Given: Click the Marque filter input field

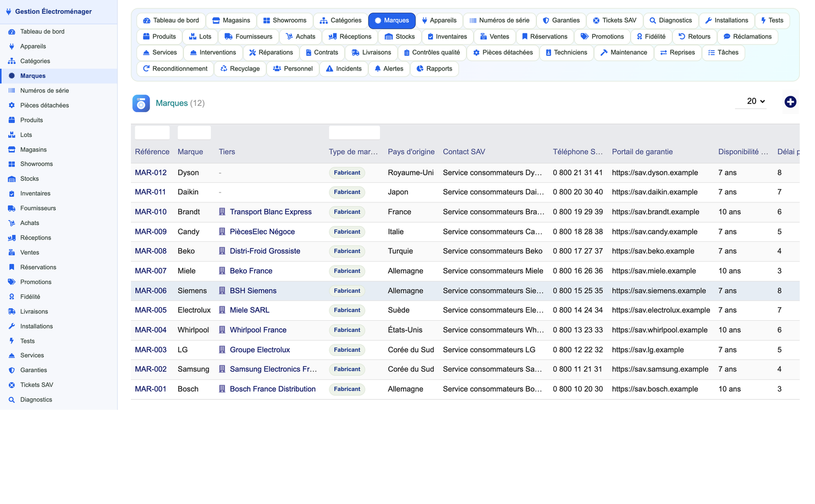Looking at the screenshot, I should (x=194, y=132).
